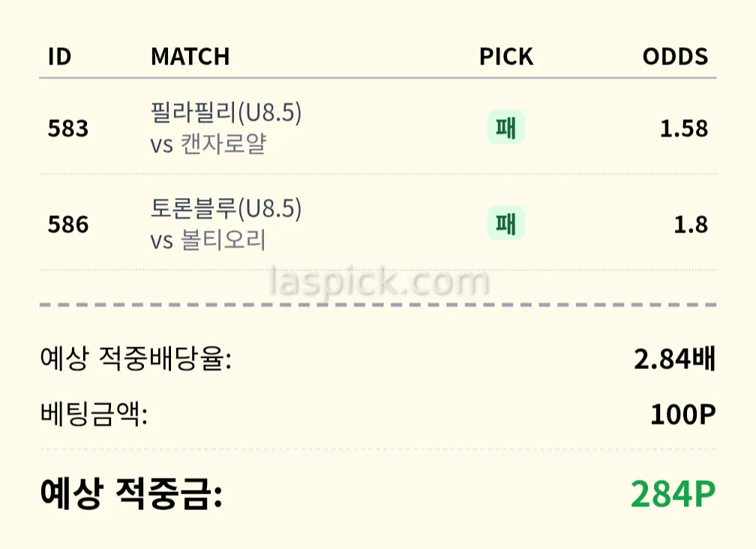Click the MATCH column header

(x=190, y=57)
